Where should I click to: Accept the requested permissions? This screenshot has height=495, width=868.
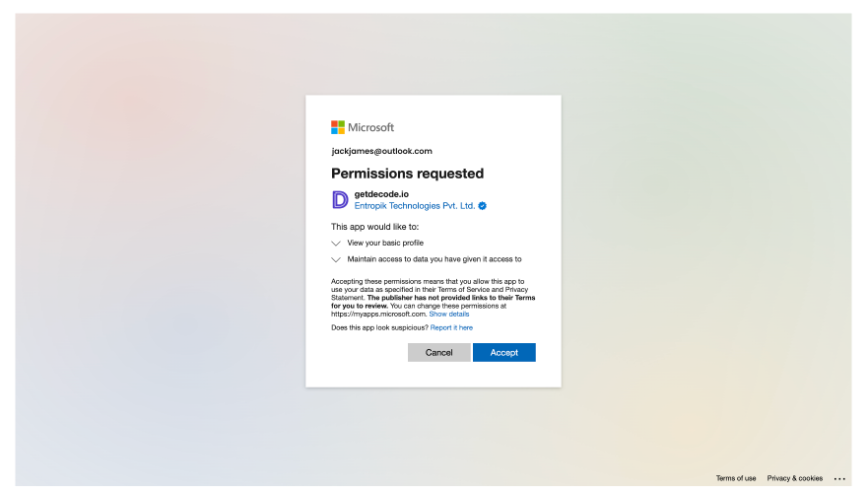(503, 353)
